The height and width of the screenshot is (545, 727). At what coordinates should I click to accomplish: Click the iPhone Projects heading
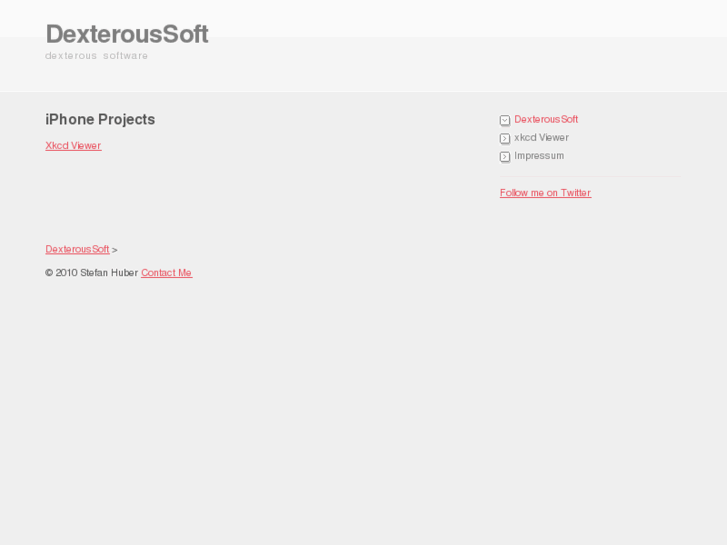[x=100, y=120]
